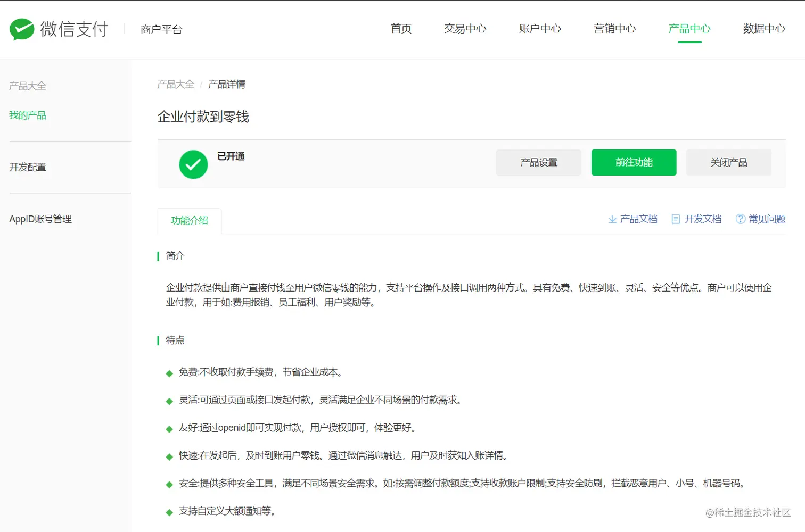Select the 功能介绍 tab

[190, 221]
